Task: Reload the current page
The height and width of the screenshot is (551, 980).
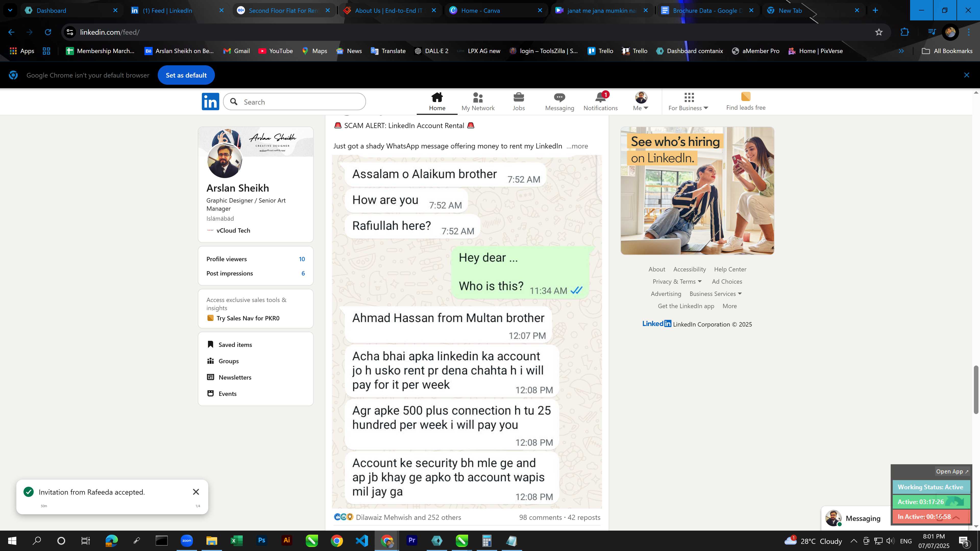Action: click(48, 32)
